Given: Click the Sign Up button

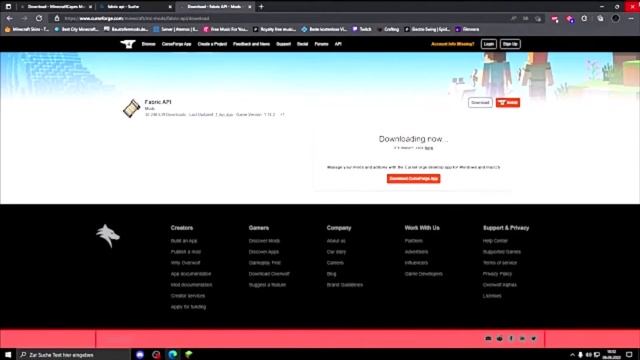Looking at the screenshot, I should tap(510, 44).
